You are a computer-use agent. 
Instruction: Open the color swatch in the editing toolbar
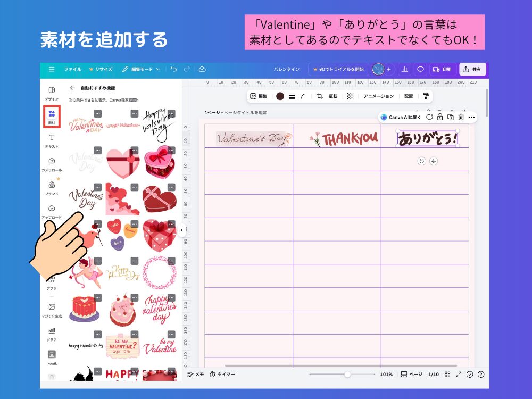[x=281, y=96]
